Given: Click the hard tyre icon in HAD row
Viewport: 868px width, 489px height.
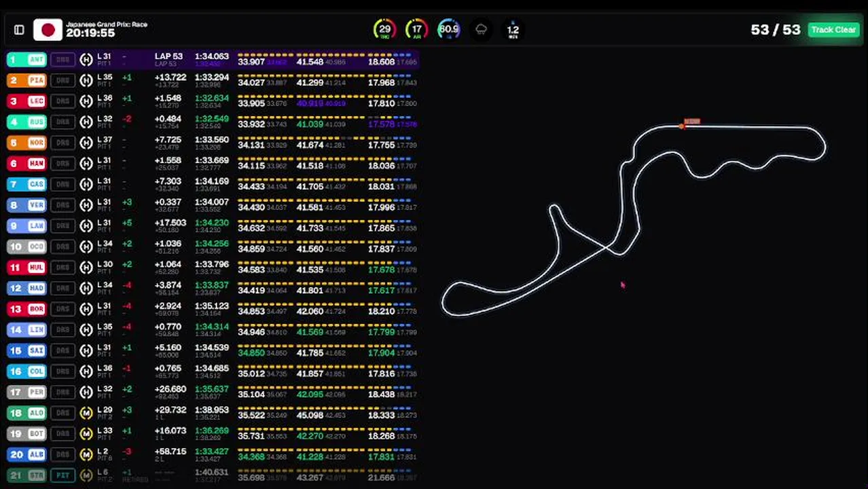Looking at the screenshot, I should [86, 289].
